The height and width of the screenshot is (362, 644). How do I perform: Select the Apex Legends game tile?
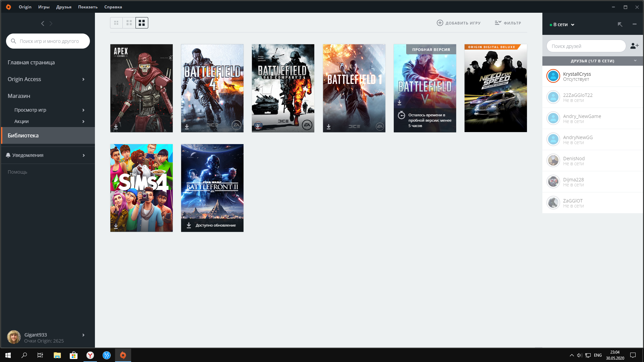coord(142,88)
